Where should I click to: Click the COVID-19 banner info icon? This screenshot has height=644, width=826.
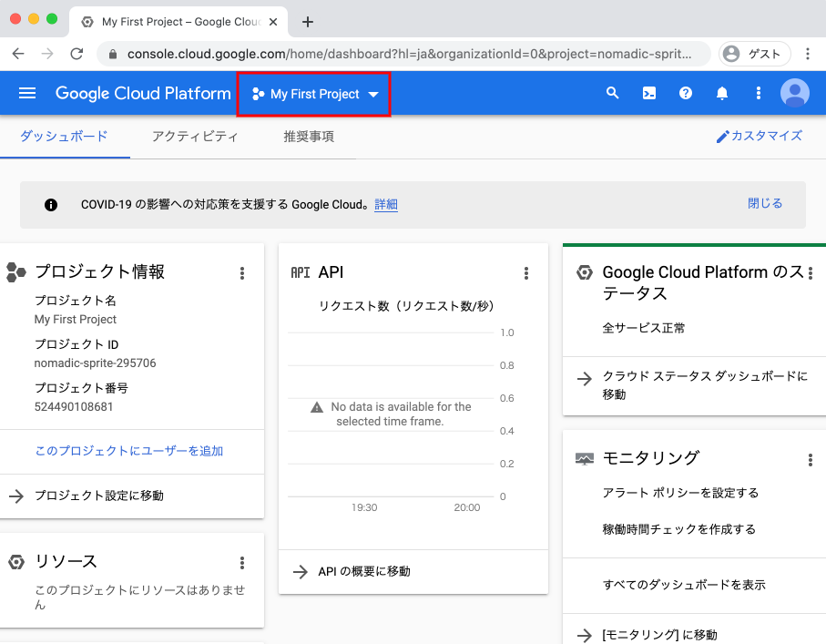[x=51, y=205]
